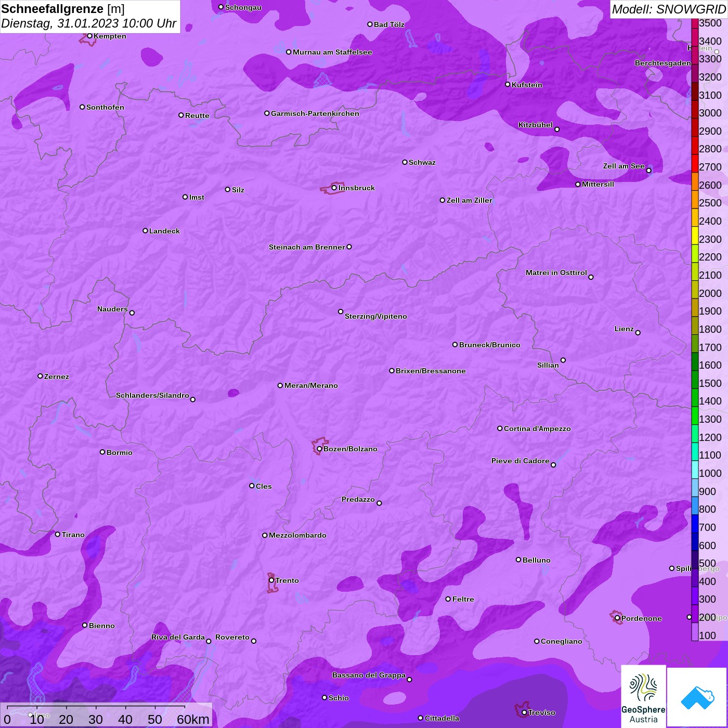
Task: Click the 60km scale bar label
Action: (x=193, y=719)
